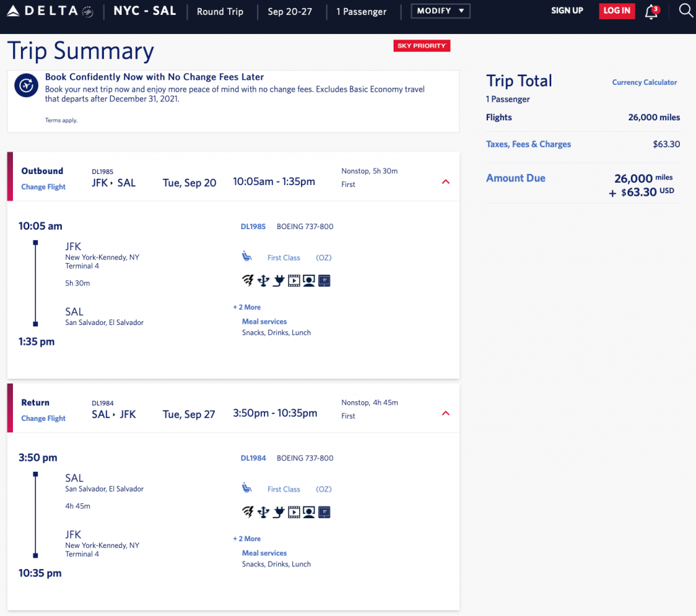The image size is (696, 616).
Task: Collapse the Outbound flight details
Action: tap(446, 182)
